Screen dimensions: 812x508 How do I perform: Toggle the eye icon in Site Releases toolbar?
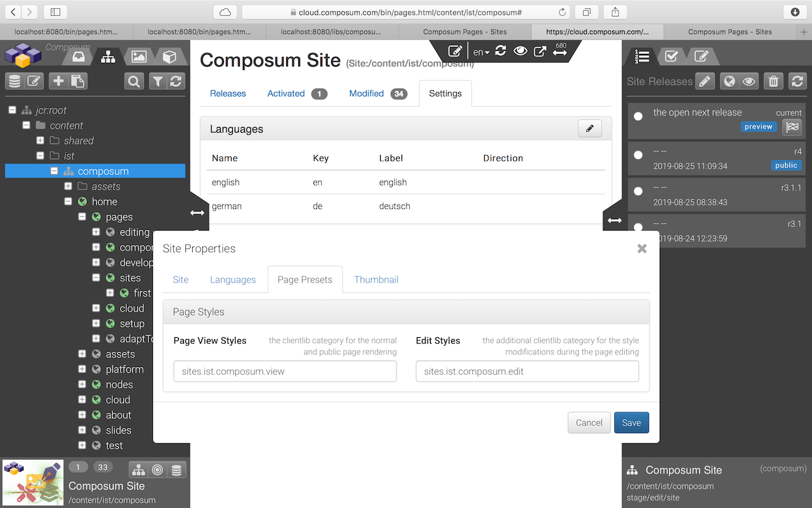point(749,81)
